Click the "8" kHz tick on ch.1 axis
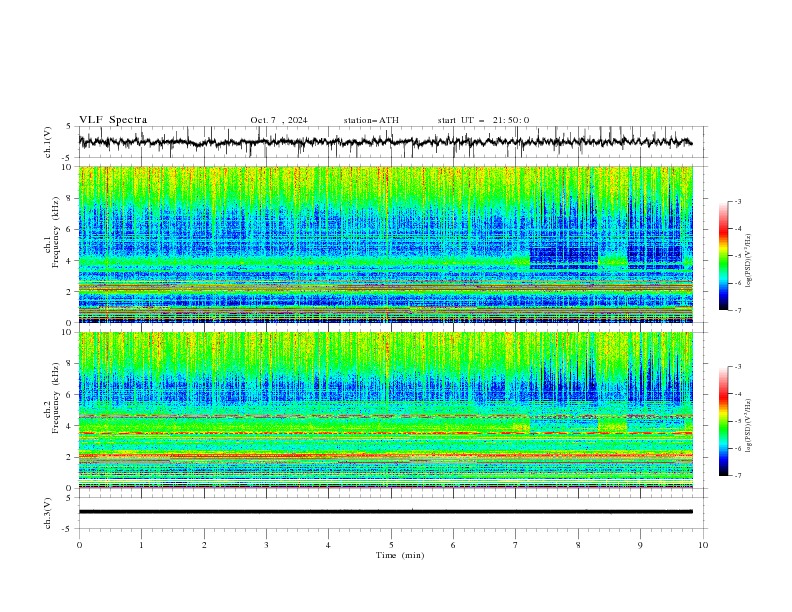The height and width of the screenshot is (612, 792). pyautogui.click(x=71, y=198)
